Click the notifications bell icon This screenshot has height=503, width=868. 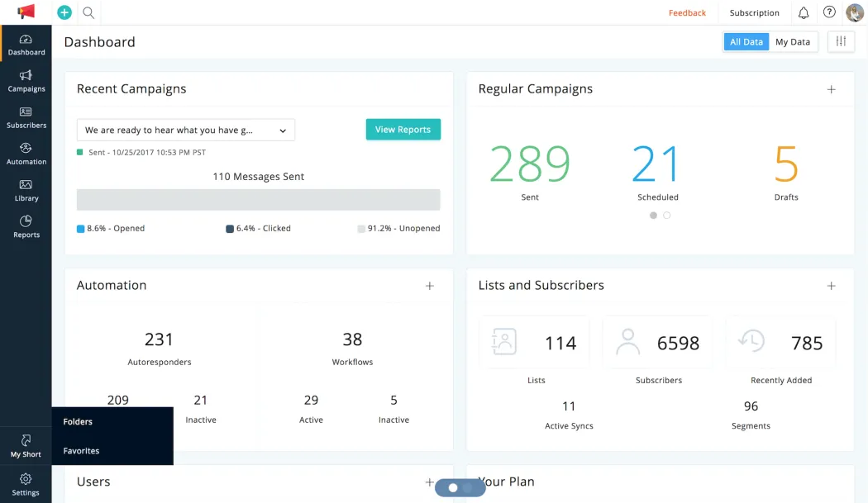coord(802,12)
